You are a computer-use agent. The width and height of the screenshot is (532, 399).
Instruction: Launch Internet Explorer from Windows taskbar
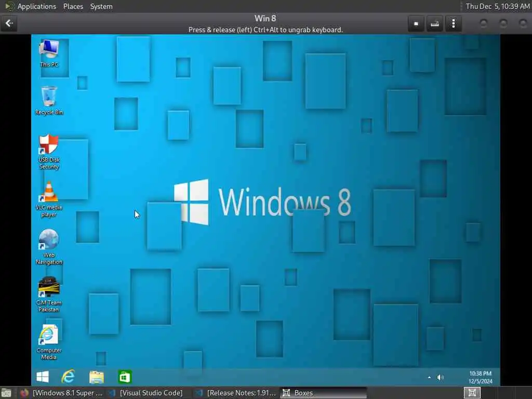[x=69, y=377]
